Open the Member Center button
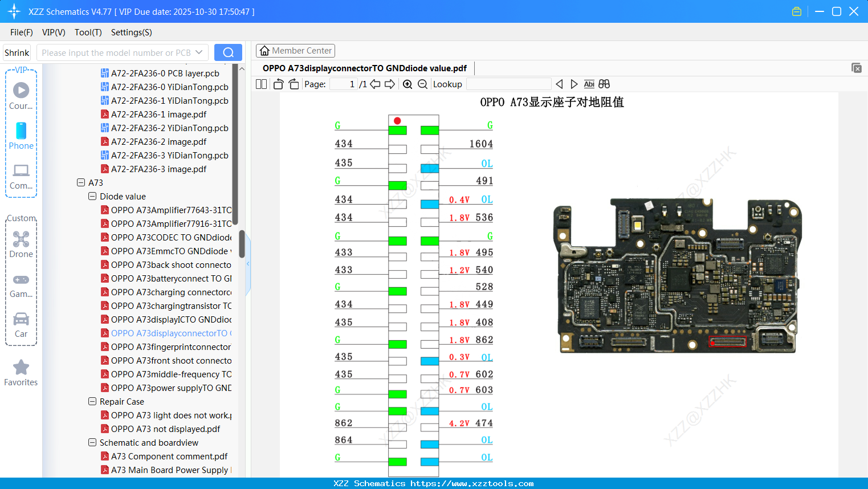868x489 pixels. click(295, 51)
